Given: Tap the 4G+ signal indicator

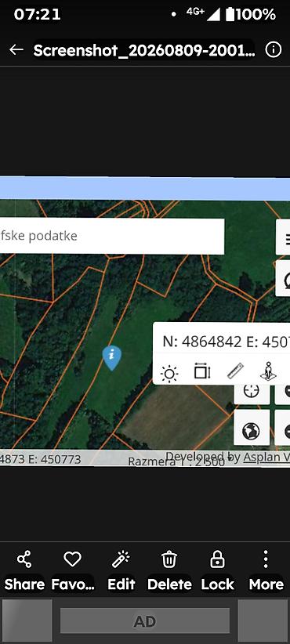Looking at the screenshot, I should click(203, 13).
